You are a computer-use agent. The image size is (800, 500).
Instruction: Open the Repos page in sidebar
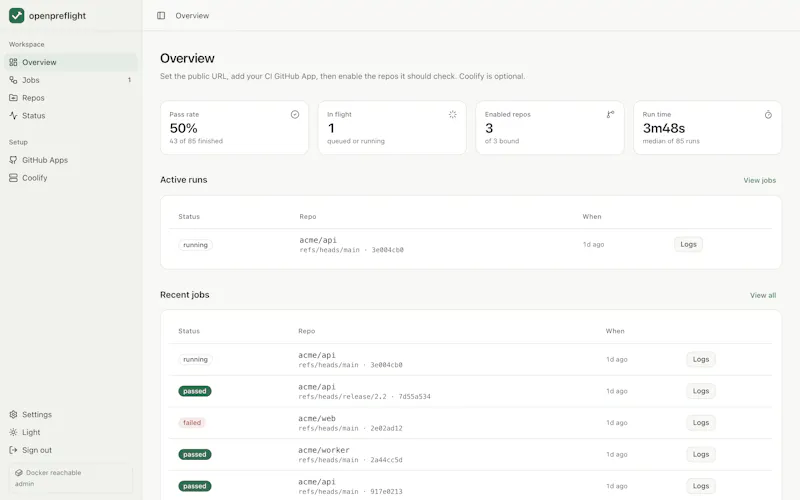pyautogui.click(x=71, y=98)
